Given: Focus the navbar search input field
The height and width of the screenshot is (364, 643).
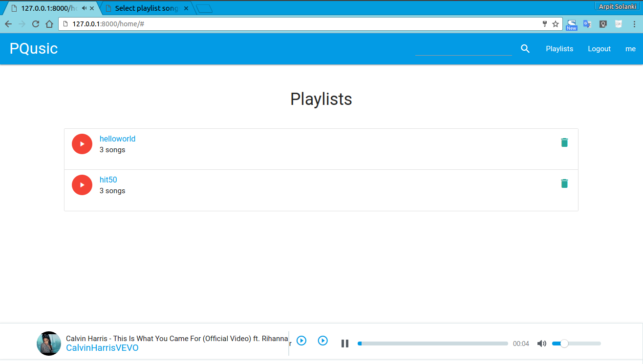Looking at the screenshot, I should 464,49.
